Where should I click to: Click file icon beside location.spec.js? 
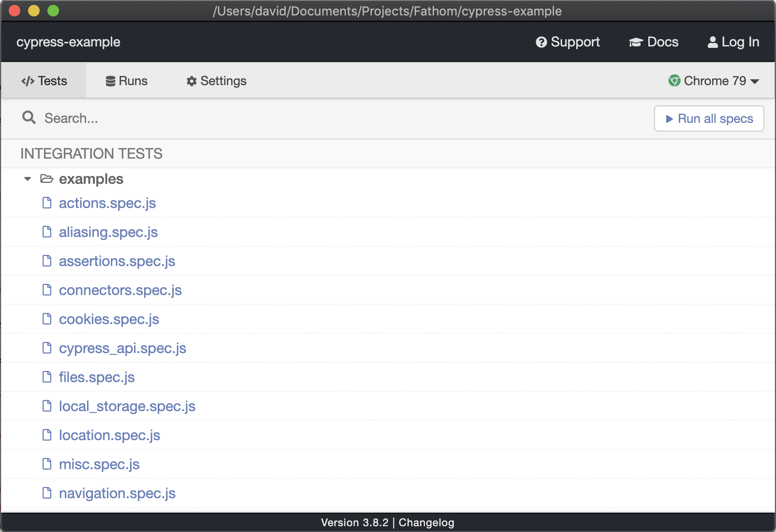tap(47, 435)
